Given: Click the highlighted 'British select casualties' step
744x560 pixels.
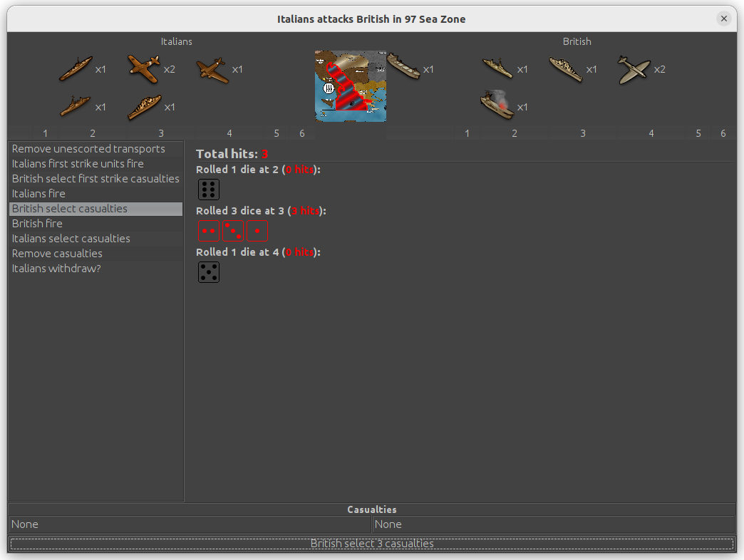Looking at the screenshot, I should coord(70,209).
